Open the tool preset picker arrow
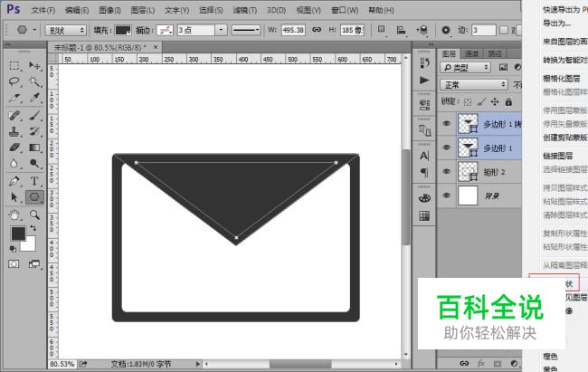This screenshot has width=588, height=372. [34, 29]
